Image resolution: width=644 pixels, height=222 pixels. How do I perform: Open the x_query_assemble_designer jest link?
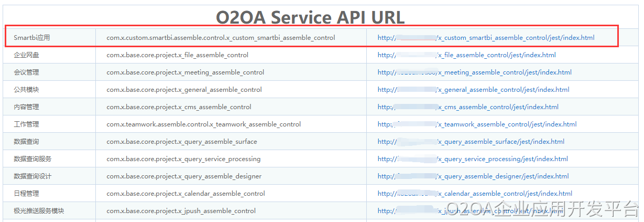pos(473,176)
